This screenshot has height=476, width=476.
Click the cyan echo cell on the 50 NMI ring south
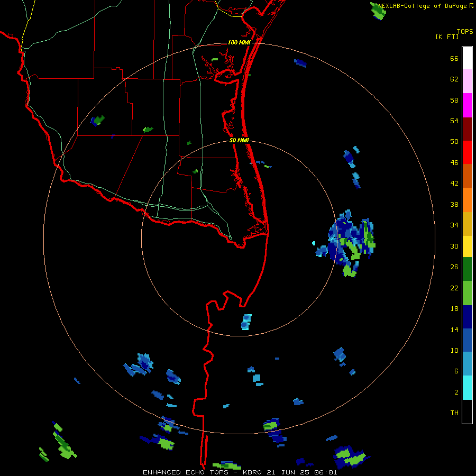click(246, 322)
